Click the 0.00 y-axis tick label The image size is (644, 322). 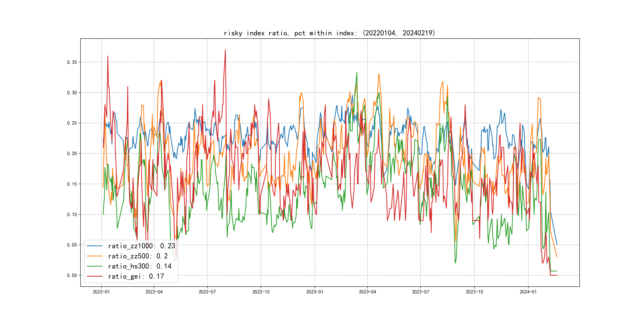(x=72, y=275)
